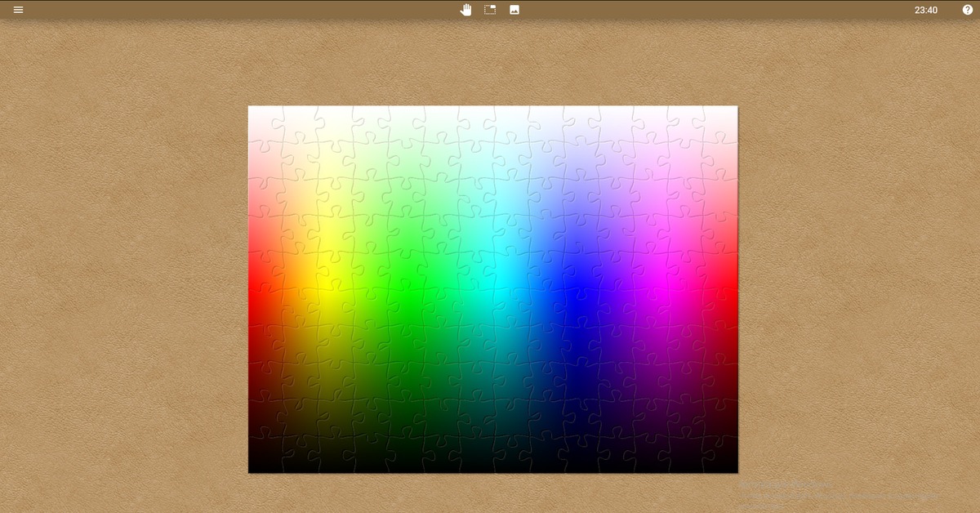Click the assembled rainbow jigsaw puzzle
This screenshot has width=980, height=513.
pyautogui.click(x=493, y=289)
